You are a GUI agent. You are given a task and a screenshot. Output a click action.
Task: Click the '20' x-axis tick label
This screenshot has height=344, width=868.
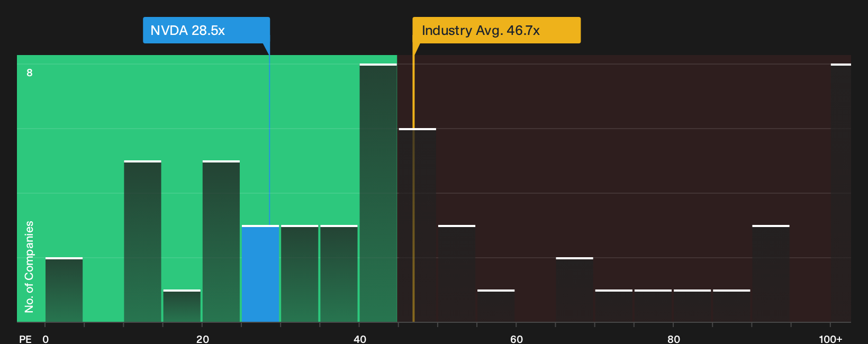[x=203, y=339]
